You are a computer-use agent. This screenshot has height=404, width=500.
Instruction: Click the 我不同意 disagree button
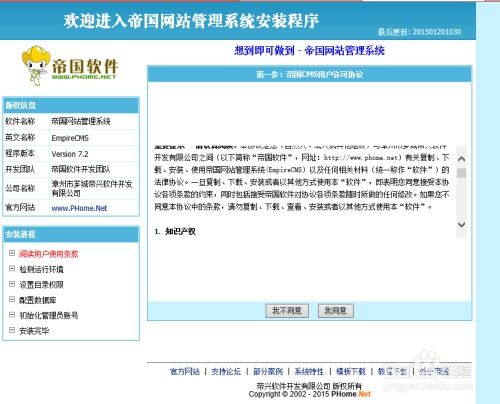click(x=287, y=311)
